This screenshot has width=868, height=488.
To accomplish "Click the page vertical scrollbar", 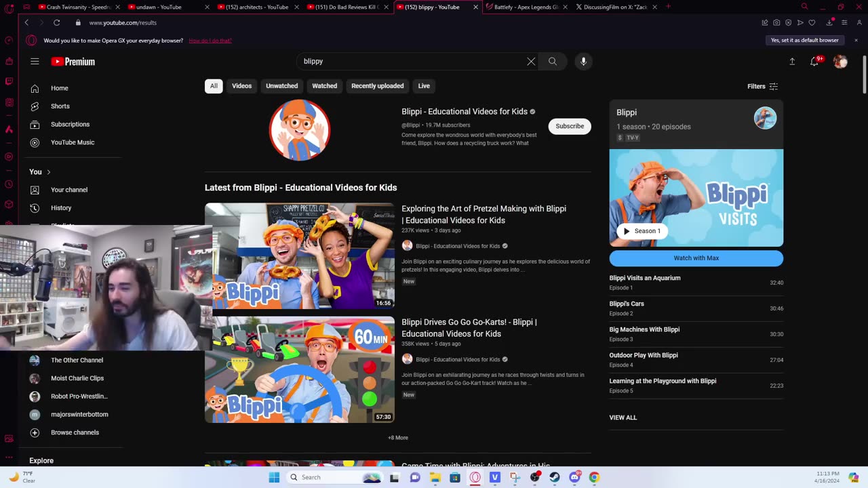I will pos(865,75).
